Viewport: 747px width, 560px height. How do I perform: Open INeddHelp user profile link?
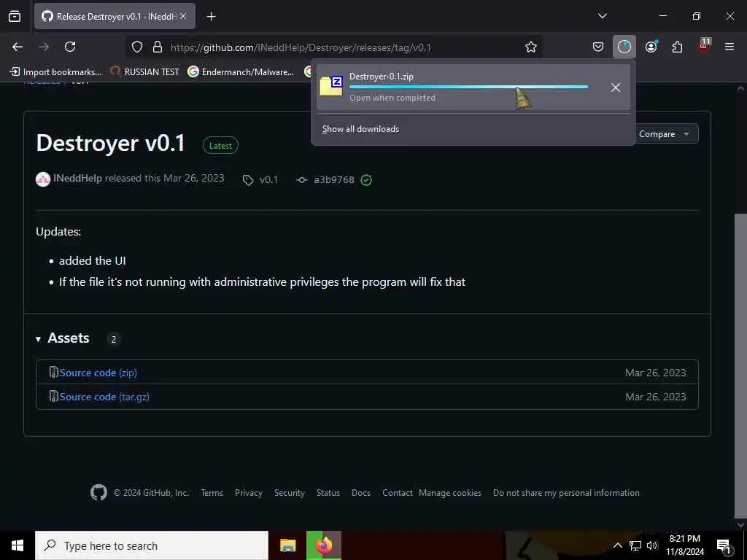[77, 178]
